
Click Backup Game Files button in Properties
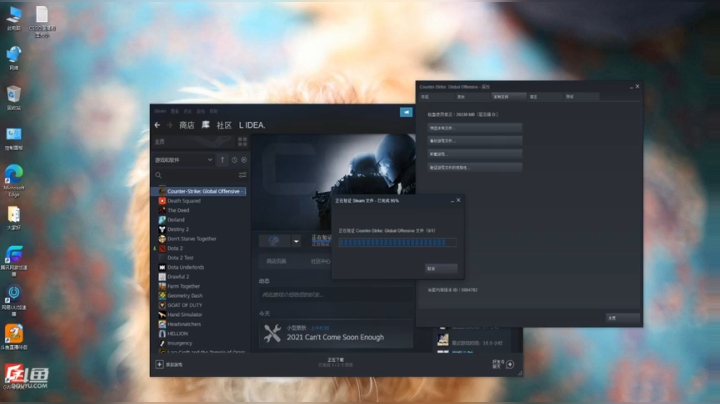point(475,140)
